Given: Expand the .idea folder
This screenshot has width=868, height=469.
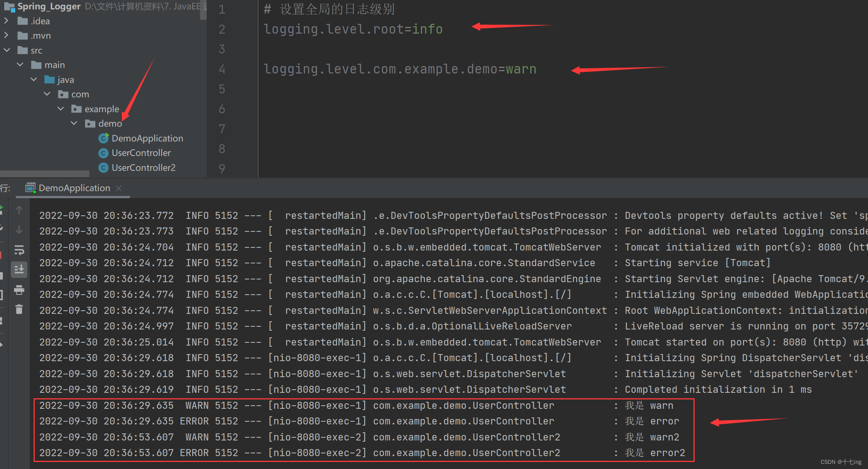Looking at the screenshot, I should [6, 20].
